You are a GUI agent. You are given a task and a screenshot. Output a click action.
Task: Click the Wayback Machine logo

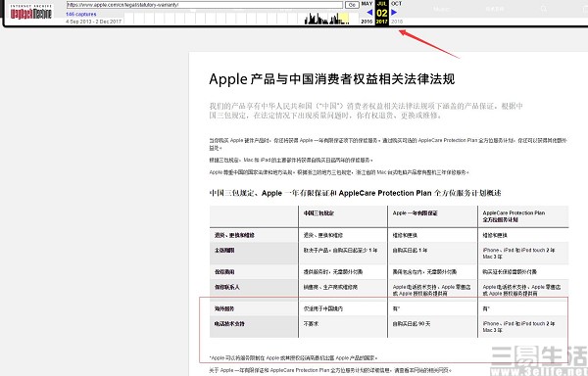point(30,13)
